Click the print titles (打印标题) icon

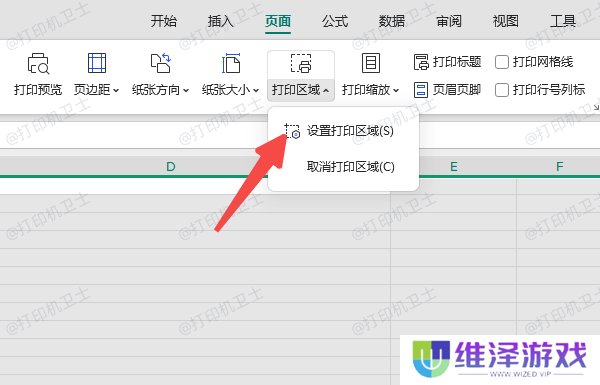pos(421,62)
